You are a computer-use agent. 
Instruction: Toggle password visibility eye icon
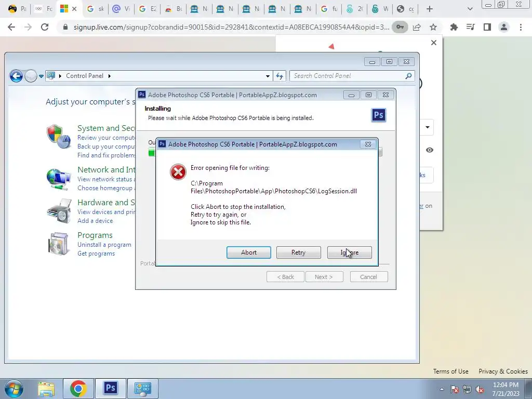[430, 150]
